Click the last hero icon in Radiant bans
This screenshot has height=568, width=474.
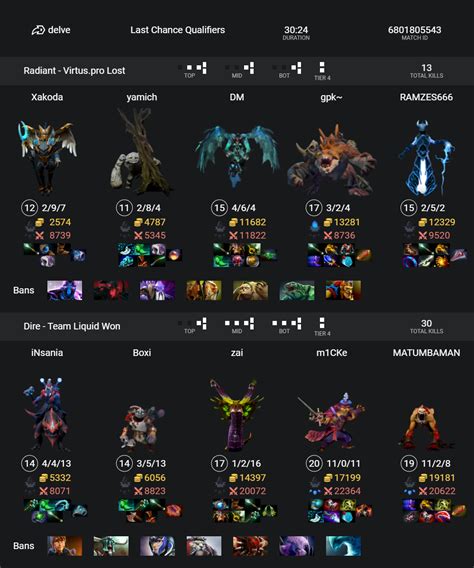pyautogui.click(x=343, y=291)
